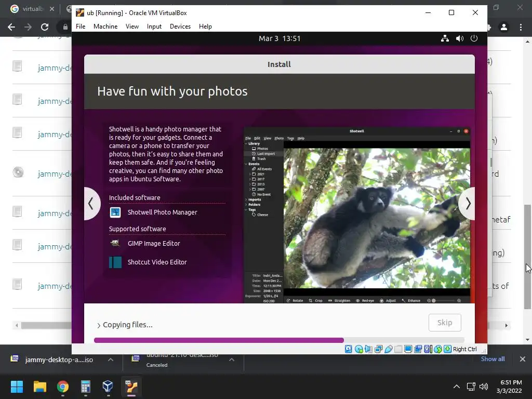The height and width of the screenshot is (399, 532).
Task: Advance to next installer slide
Action: pos(468,204)
